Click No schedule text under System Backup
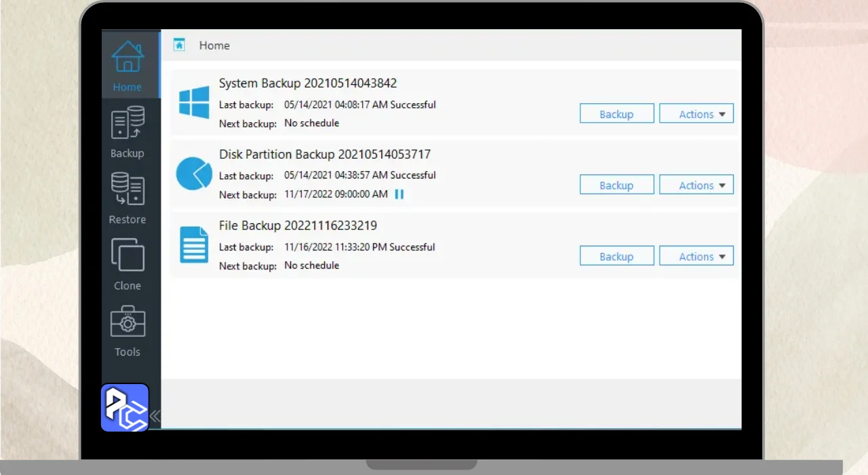 (311, 123)
